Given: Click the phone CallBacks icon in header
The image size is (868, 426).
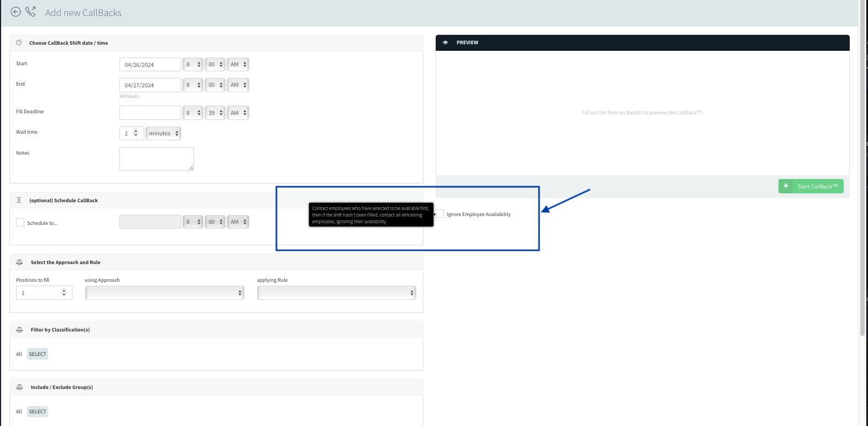Looking at the screenshot, I should (x=30, y=12).
